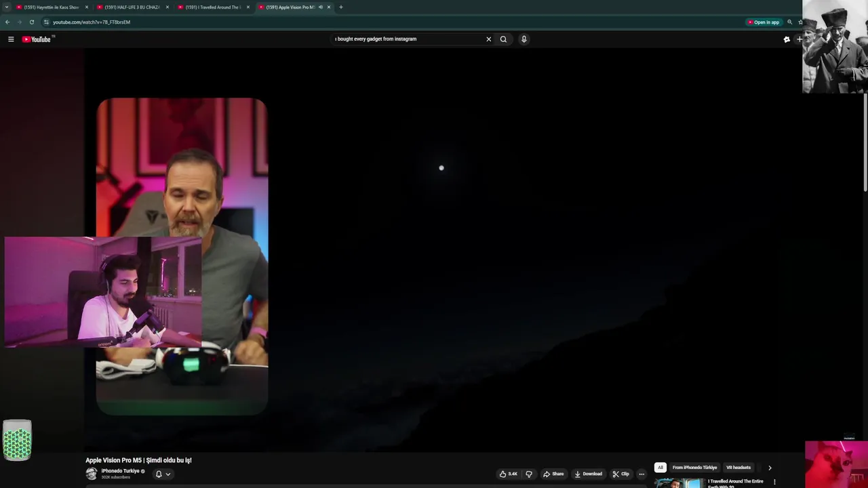Switch to the Hayrettin ile Kaos Show tab
Viewport: 868px width, 488px height.
pyautogui.click(x=52, y=7)
